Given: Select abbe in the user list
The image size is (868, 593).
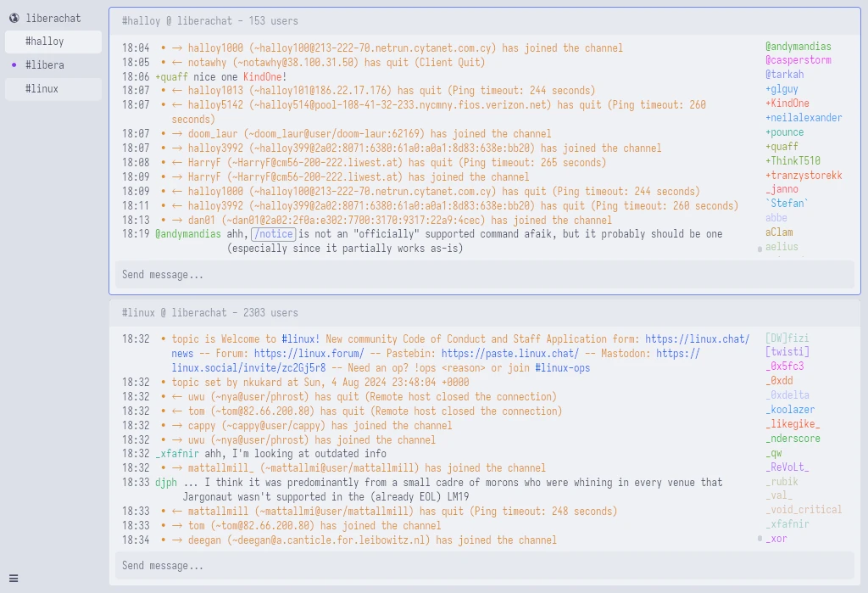Looking at the screenshot, I should pos(776,218).
